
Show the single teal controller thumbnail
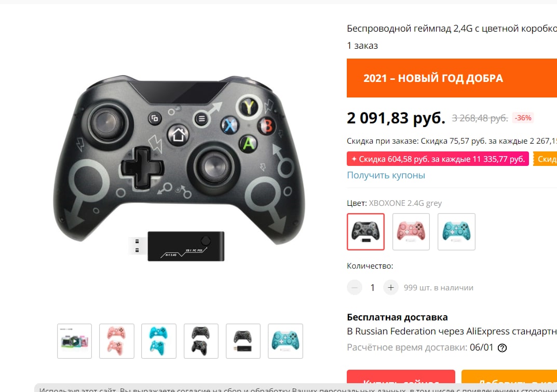(286, 341)
